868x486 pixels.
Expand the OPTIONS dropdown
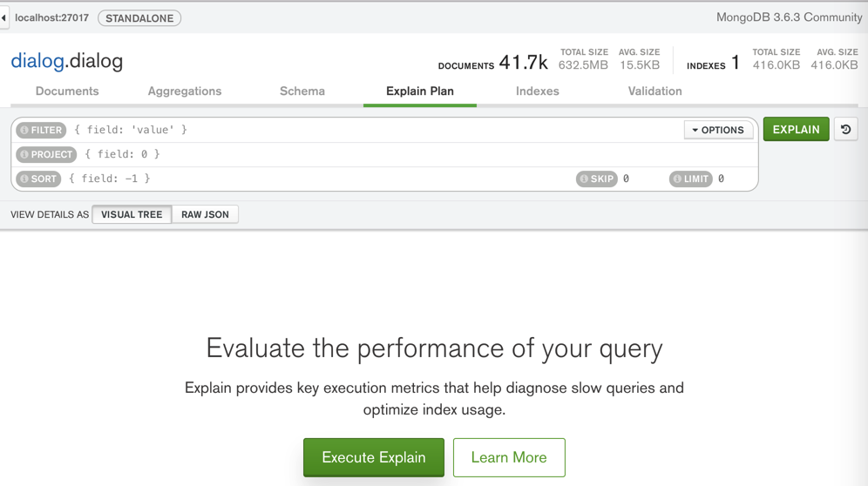(718, 130)
